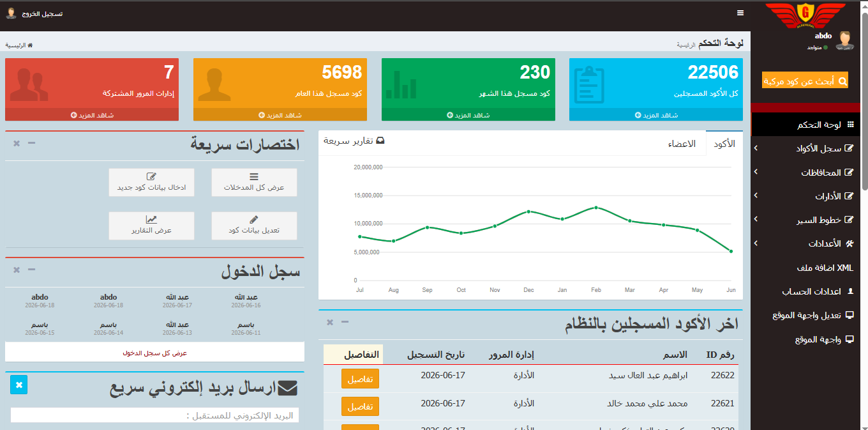The width and height of the screenshot is (868, 430).
Task: Click the عرض كل المدخلات shortcut button
Action: [x=254, y=182]
